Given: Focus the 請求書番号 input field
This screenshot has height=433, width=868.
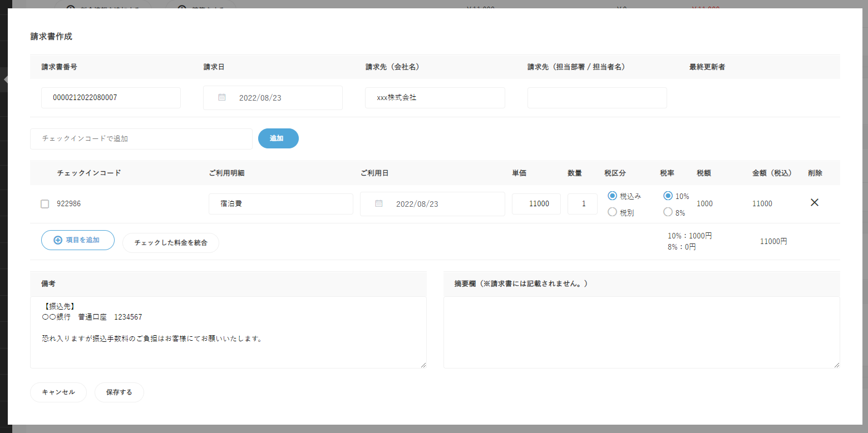Looking at the screenshot, I should [111, 98].
